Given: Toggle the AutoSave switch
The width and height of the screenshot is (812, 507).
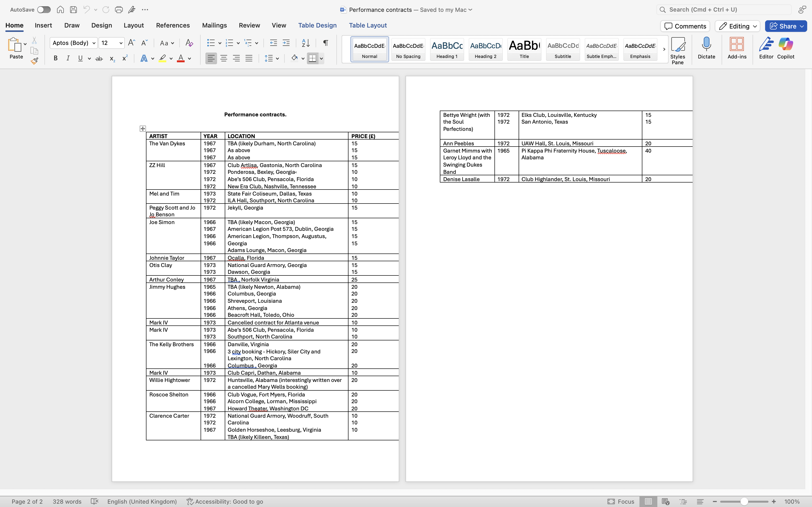Looking at the screenshot, I should (43, 10).
